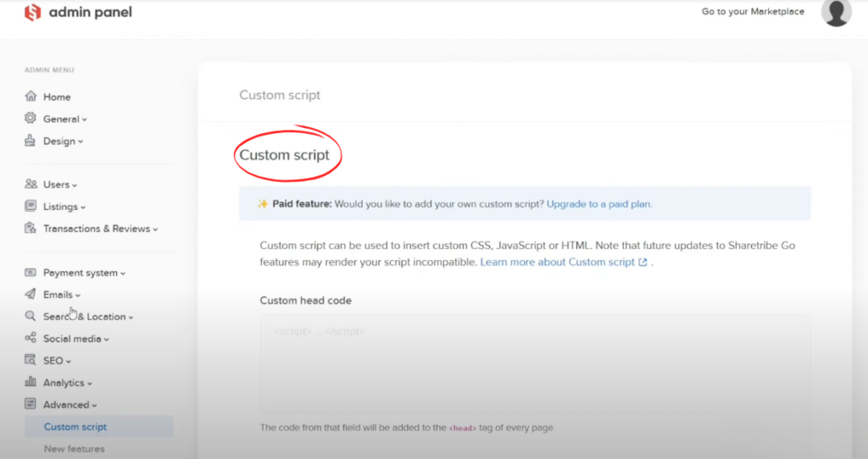
Task: Click the SEO icon
Action: (x=31, y=360)
